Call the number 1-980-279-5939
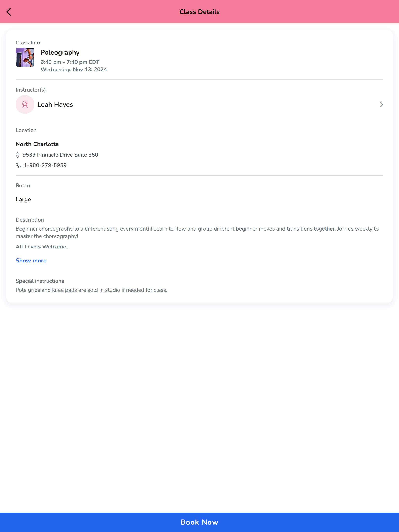399x532 pixels. (45, 165)
